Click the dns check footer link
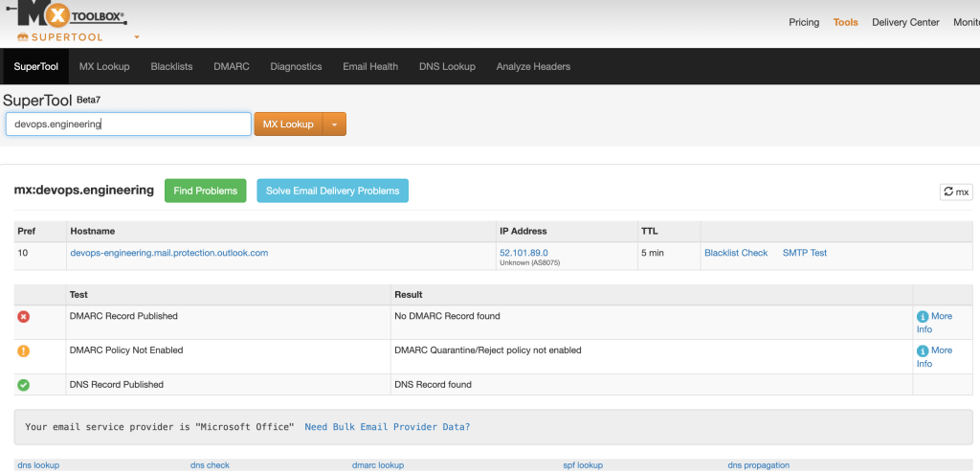Screen dimensions: 980x474 point(210,465)
